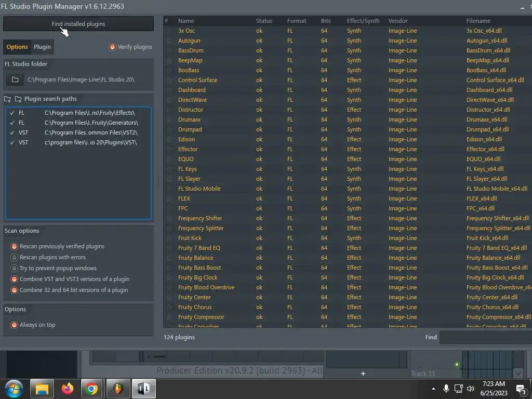Show hidden system tray icons
Image resolution: width=532 pixels, height=399 pixels.
click(433, 389)
